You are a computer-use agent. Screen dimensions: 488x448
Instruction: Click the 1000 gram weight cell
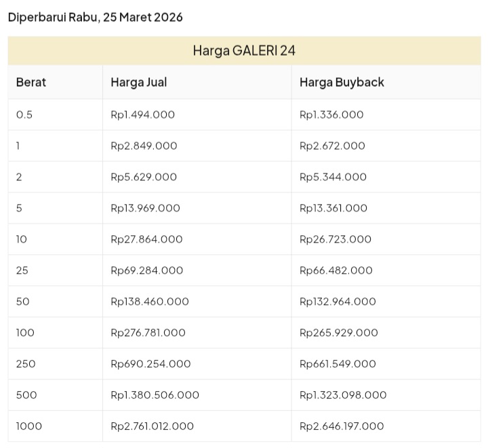click(x=29, y=426)
